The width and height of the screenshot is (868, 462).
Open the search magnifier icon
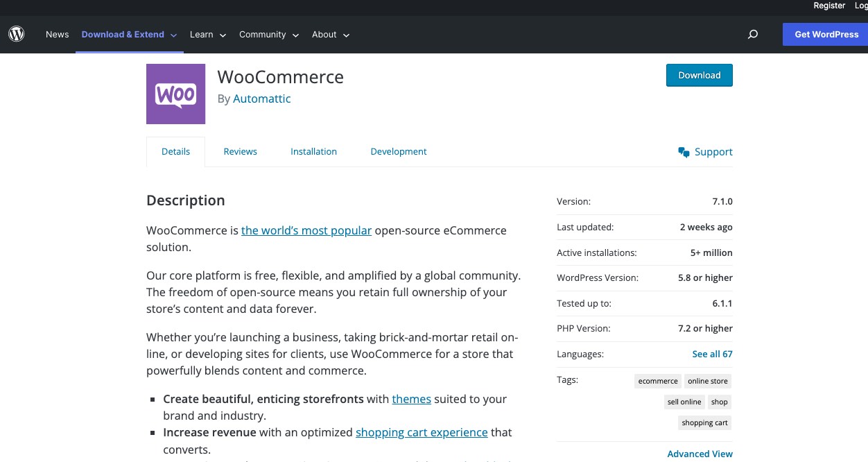click(x=753, y=34)
